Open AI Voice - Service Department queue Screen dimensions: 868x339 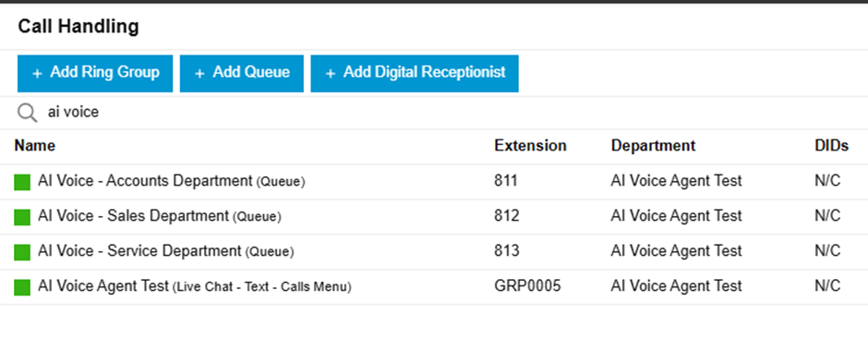click(166, 251)
